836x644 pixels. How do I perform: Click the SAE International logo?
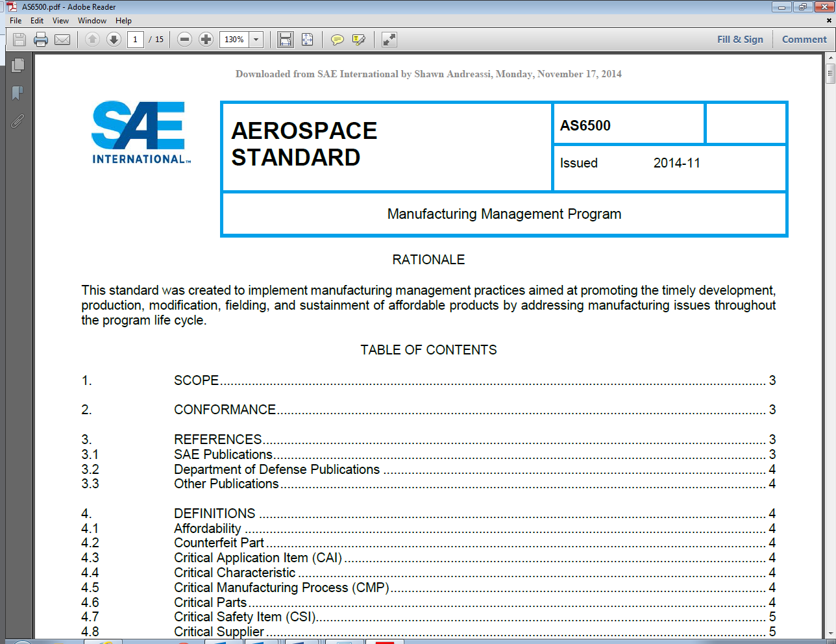click(141, 132)
